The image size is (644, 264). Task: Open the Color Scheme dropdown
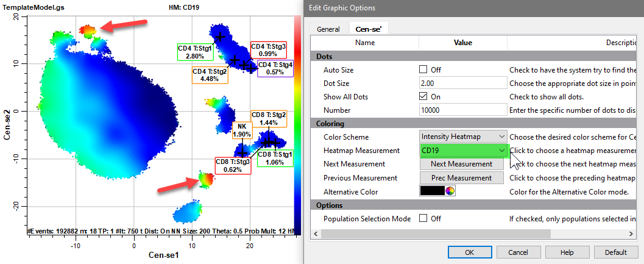pos(463,137)
